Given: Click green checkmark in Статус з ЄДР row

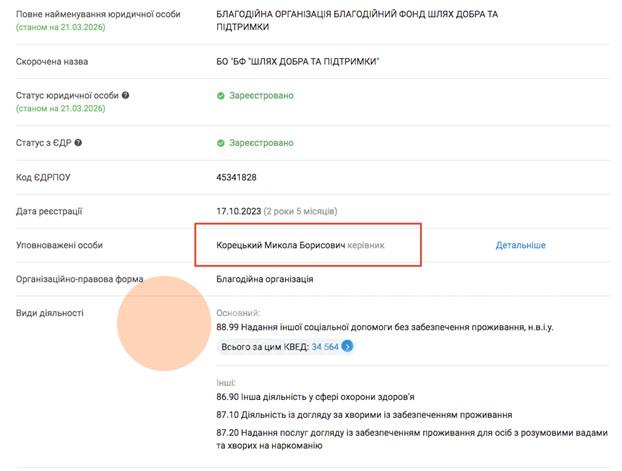Looking at the screenshot, I should point(221,143).
